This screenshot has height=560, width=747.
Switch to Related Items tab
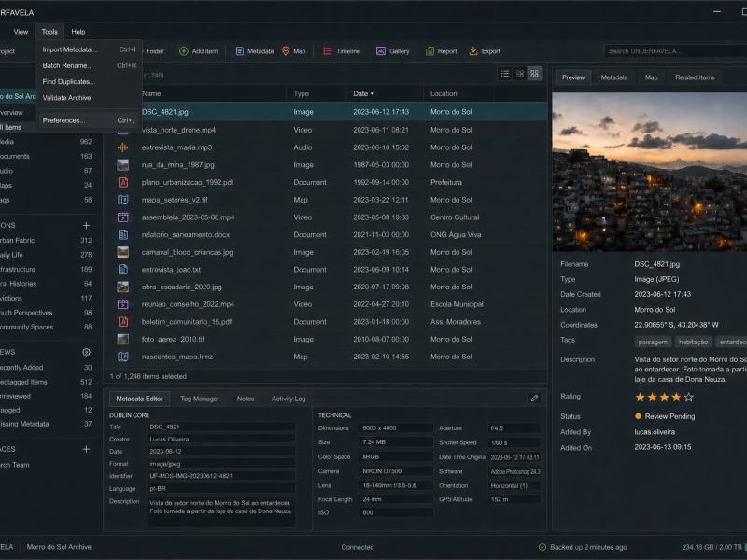(695, 77)
